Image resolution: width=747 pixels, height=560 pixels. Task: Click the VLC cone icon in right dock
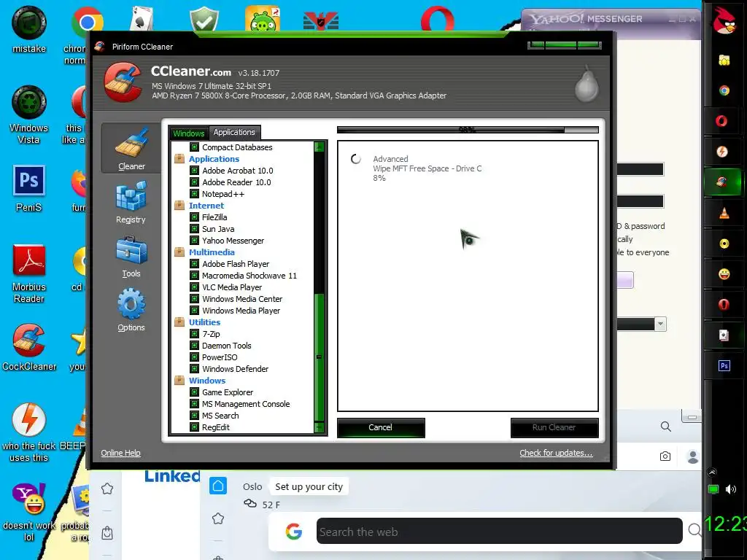(x=724, y=213)
